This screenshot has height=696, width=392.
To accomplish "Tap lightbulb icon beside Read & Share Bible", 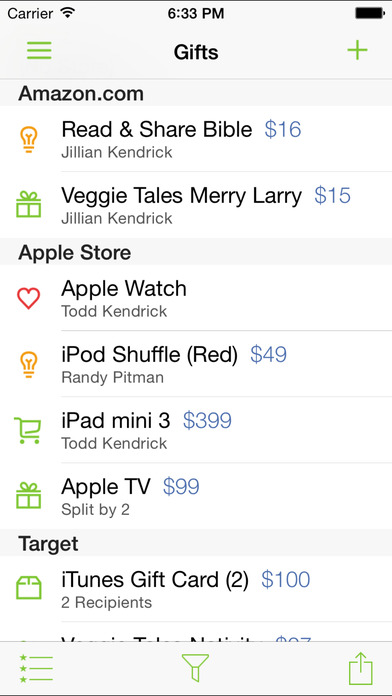I will [x=29, y=139].
